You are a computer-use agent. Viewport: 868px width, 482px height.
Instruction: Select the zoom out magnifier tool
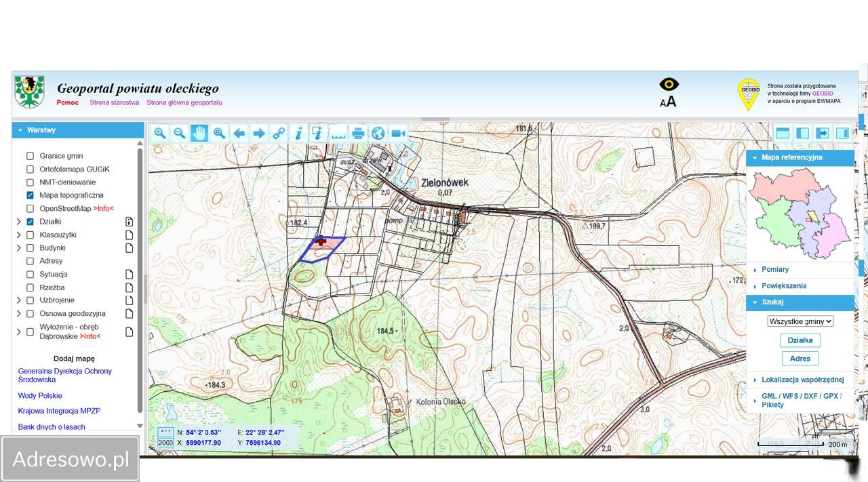click(x=180, y=133)
